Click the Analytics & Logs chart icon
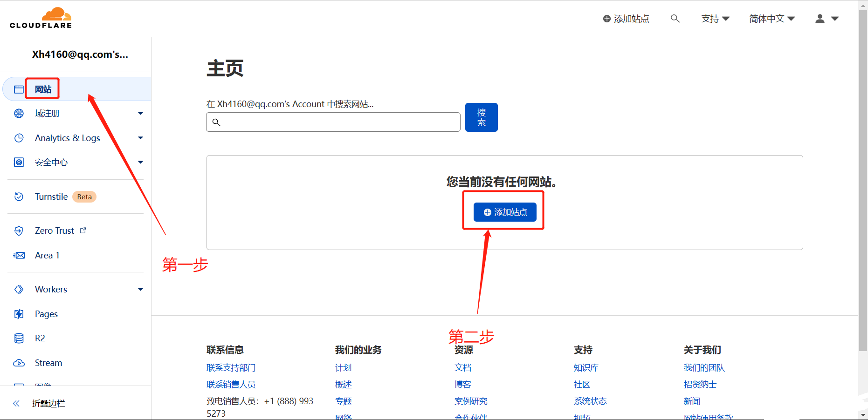Screen dimensions: 868x420 [19, 138]
